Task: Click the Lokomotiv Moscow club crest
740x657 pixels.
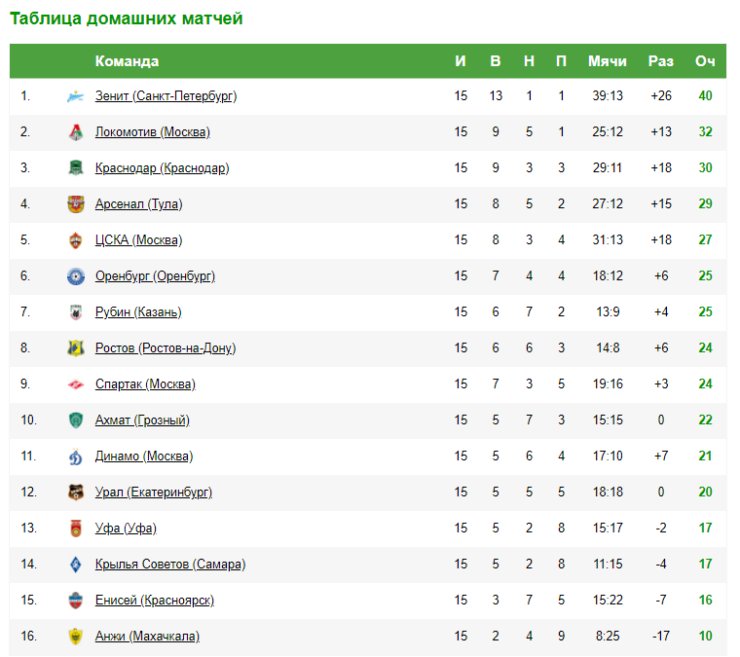Action: [76, 132]
